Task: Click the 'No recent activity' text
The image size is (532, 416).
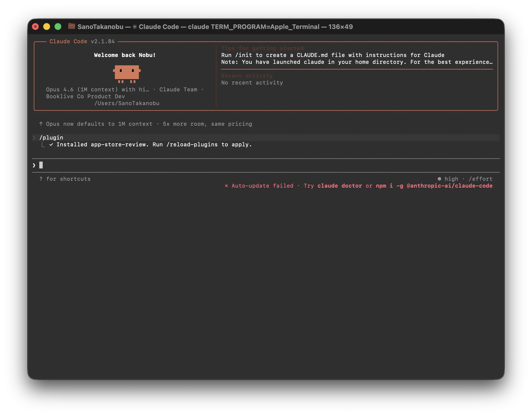Action: click(252, 83)
